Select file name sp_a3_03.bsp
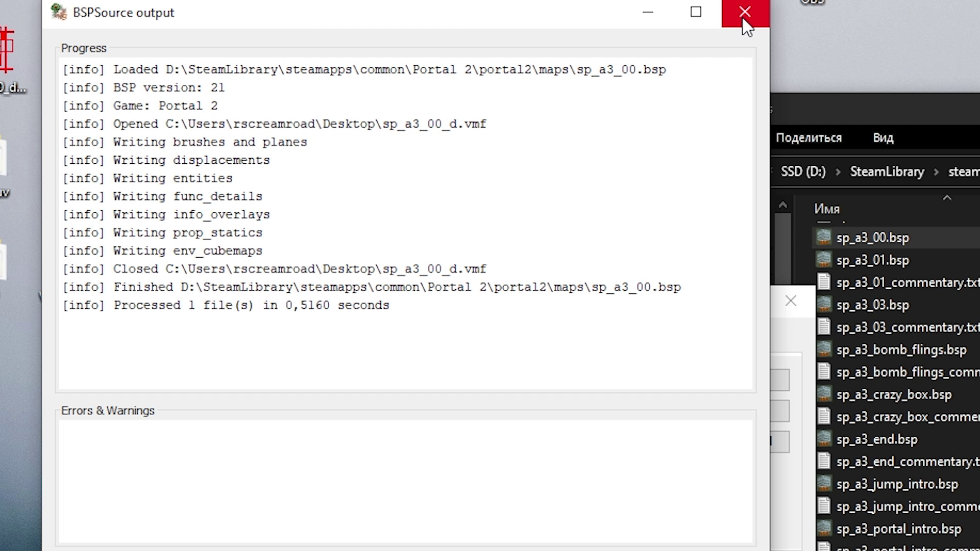Viewport: 980px width, 551px height. click(x=873, y=305)
